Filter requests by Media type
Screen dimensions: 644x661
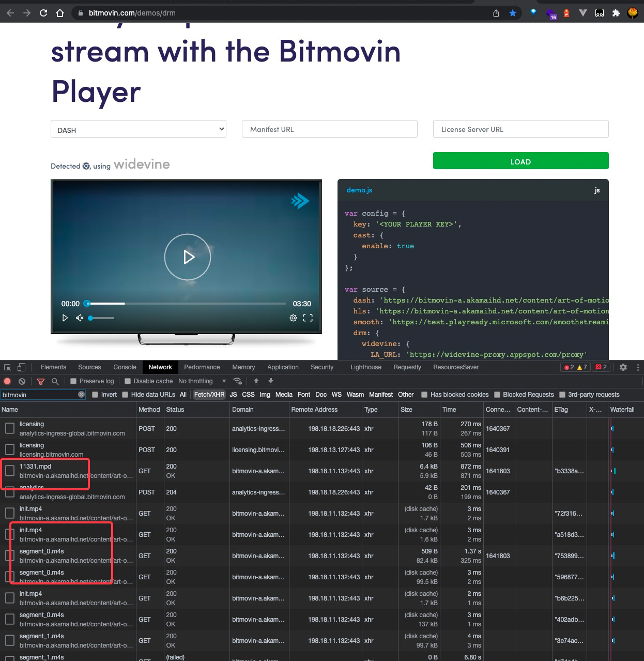click(x=284, y=395)
